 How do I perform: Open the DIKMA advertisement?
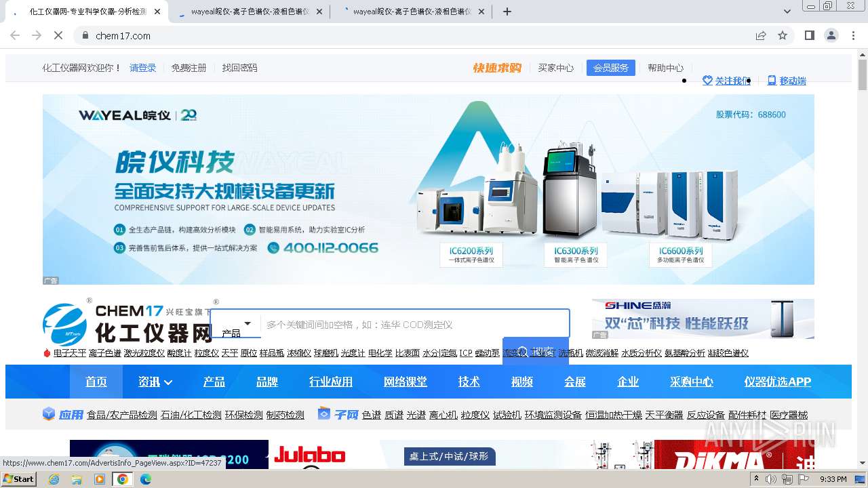tap(734, 455)
